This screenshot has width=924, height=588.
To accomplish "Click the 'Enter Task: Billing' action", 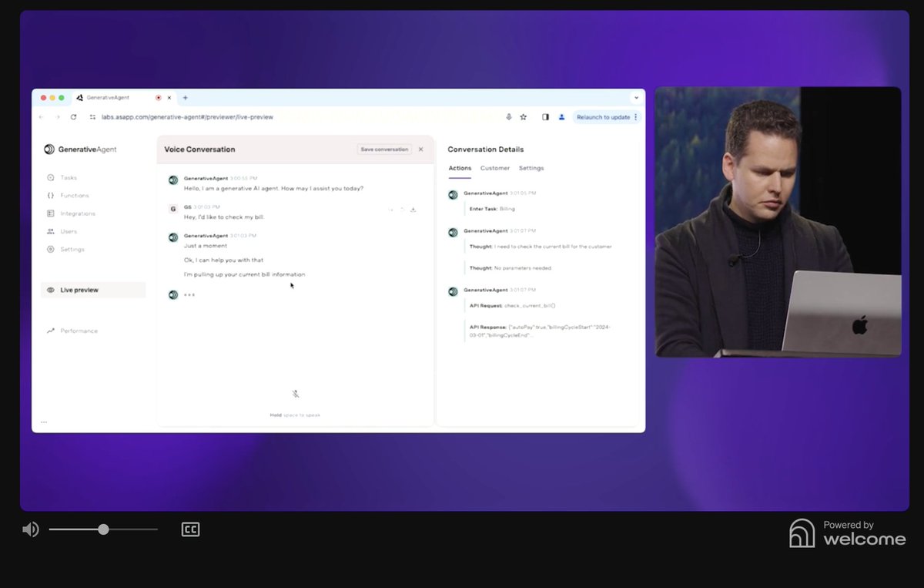I will (x=492, y=209).
